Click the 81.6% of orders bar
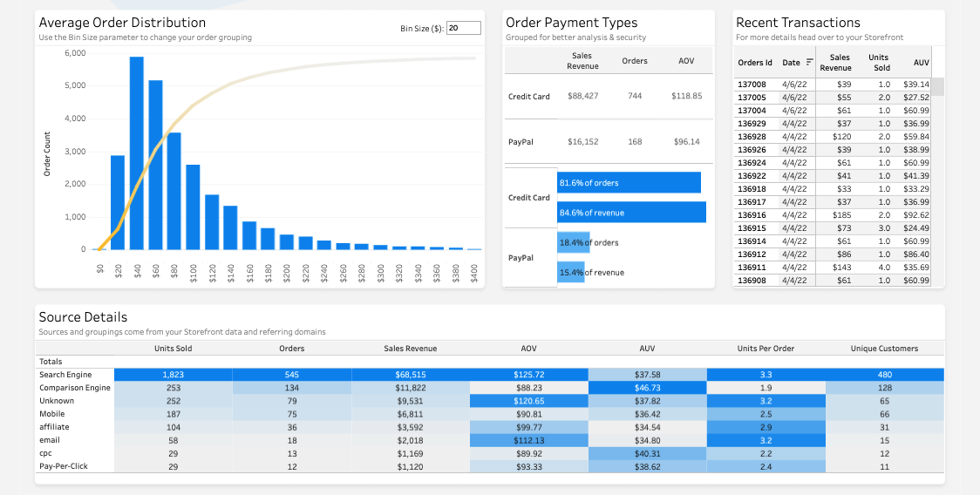The image size is (980, 495). click(x=629, y=182)
